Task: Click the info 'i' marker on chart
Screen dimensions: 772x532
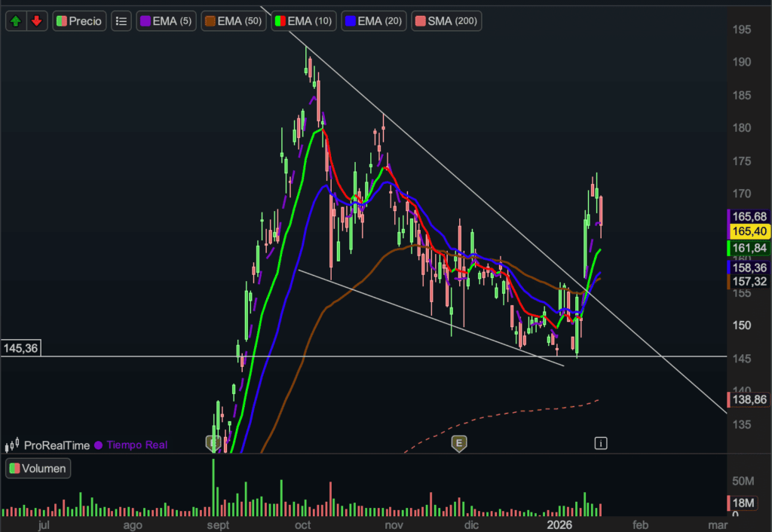Action: 601,443
